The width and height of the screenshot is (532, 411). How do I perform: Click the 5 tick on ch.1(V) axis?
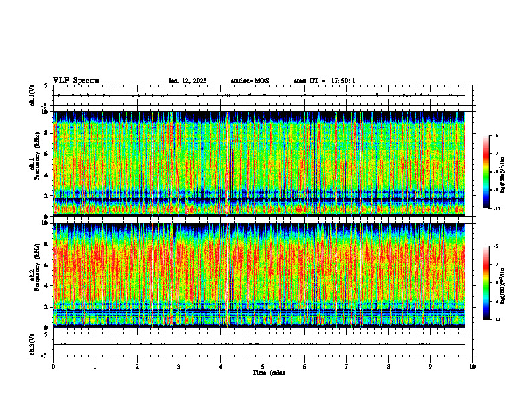(x=46, y=85)
